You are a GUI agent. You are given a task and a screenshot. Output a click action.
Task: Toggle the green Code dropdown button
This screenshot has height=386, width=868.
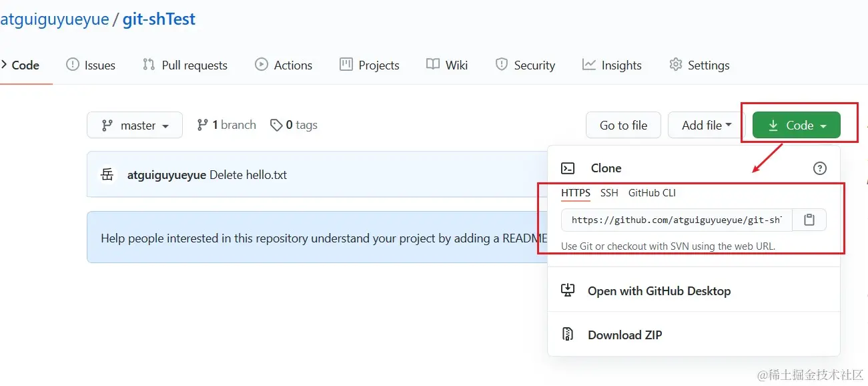[797, 125]
